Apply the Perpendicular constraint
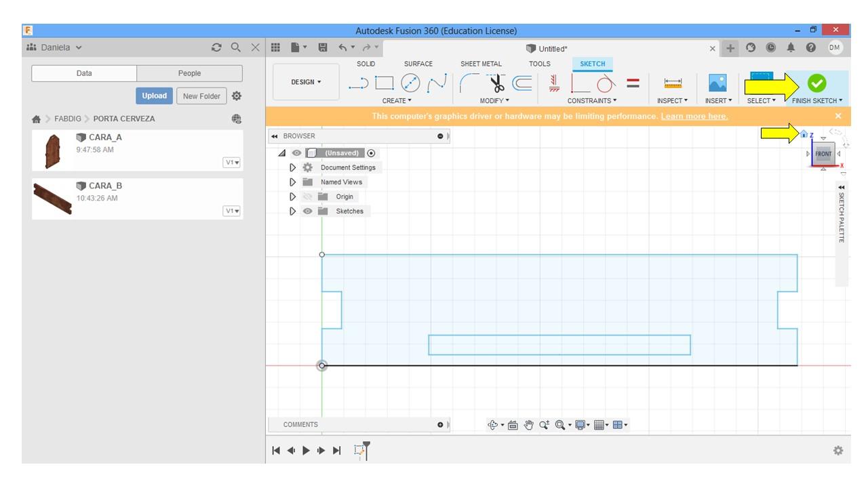Image resolution: width=868 pixels, height=488 pixels. [x=580, y=83]
